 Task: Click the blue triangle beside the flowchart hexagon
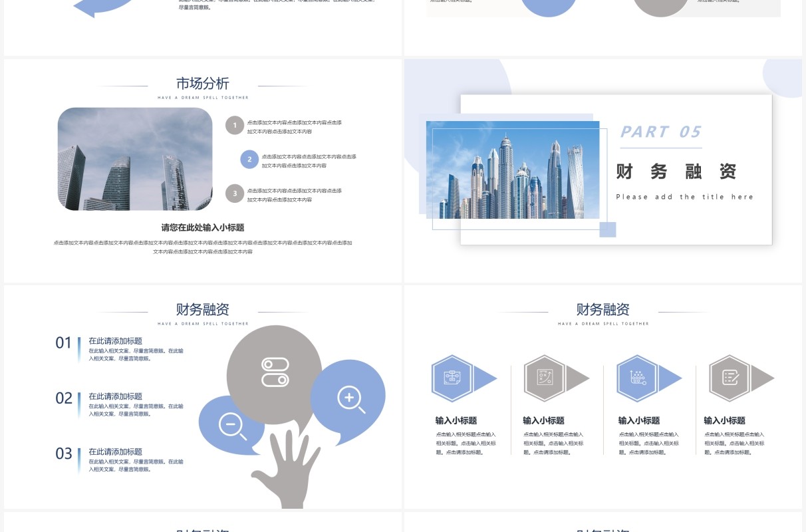pyautogui.click(x=485, y=378)
